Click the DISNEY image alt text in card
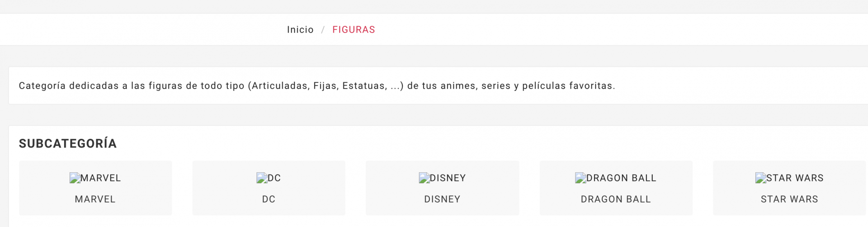 tap(448, 178)
